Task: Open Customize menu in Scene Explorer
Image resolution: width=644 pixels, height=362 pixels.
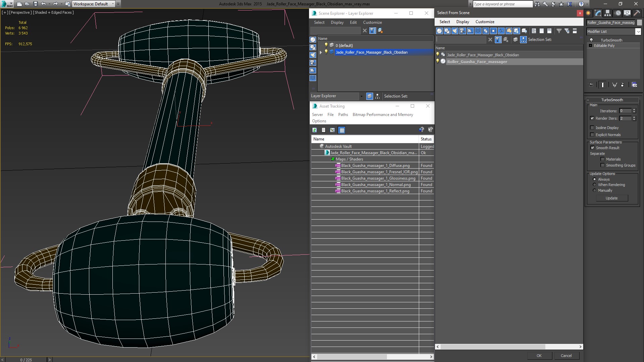Action: (372, 22)
